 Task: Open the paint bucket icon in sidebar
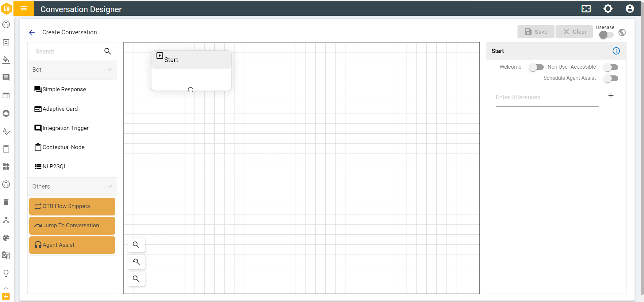[x=6, y=60]
